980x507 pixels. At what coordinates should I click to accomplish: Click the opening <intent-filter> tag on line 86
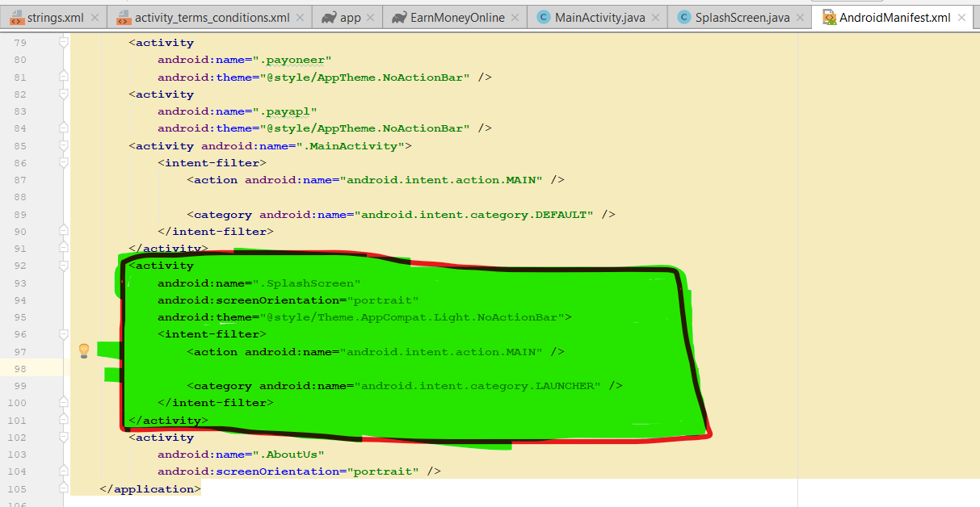212,163
